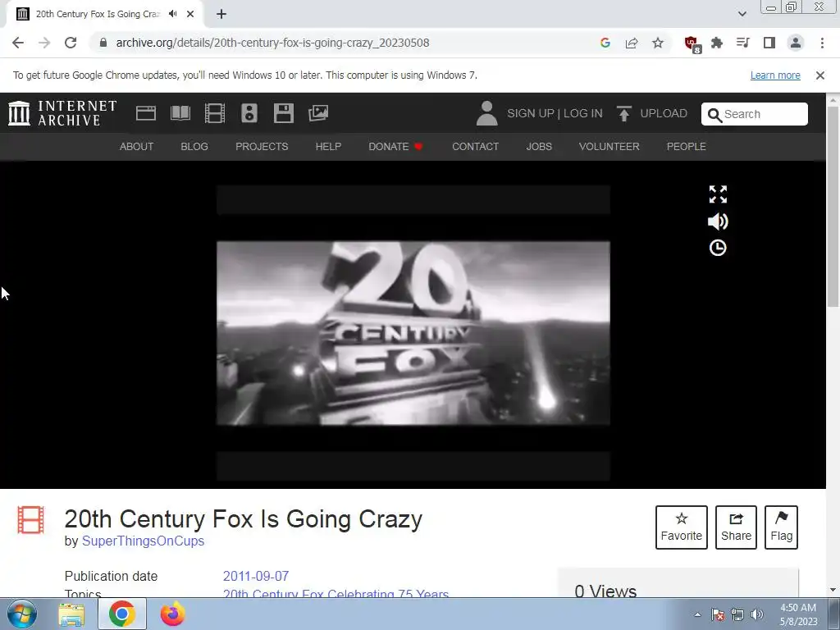Launch Firefox from the taskbar
This screenshot has width=840, height=630.
172,614
